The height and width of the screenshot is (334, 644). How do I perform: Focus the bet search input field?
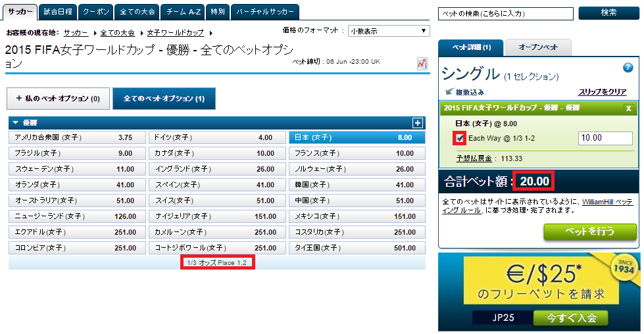[506, 14]
